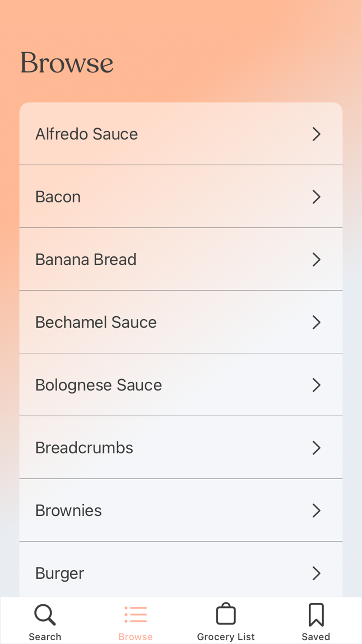Choose Banana Bread from the list
This screenshot has height=644, width=362.
tap(86, 260)
